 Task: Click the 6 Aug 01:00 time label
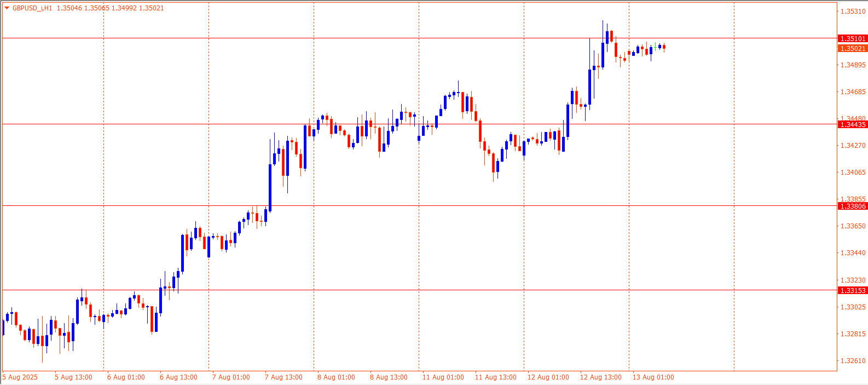(126, 377)
